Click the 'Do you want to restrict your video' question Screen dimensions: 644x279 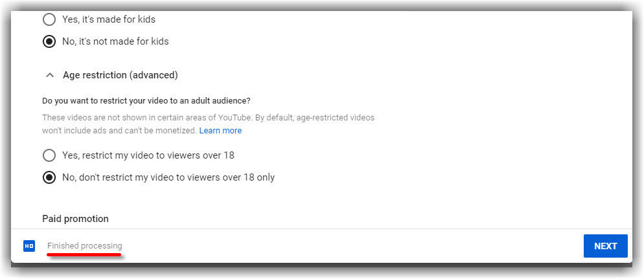pos(146,100)
